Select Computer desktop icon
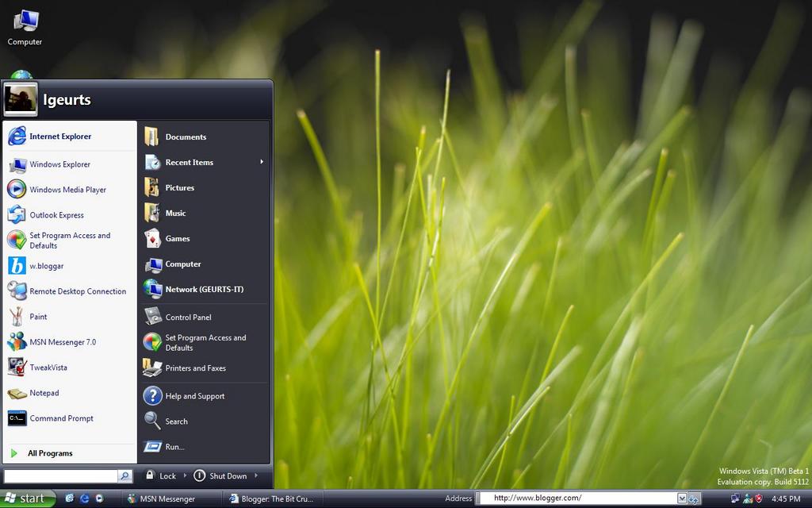The image size is (812, 508). [25, 28]
